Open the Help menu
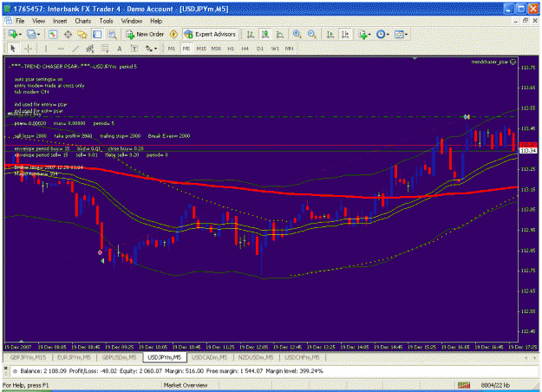This screenshot has width=542, height=392. pyautogui.click(x=156, y=21)
